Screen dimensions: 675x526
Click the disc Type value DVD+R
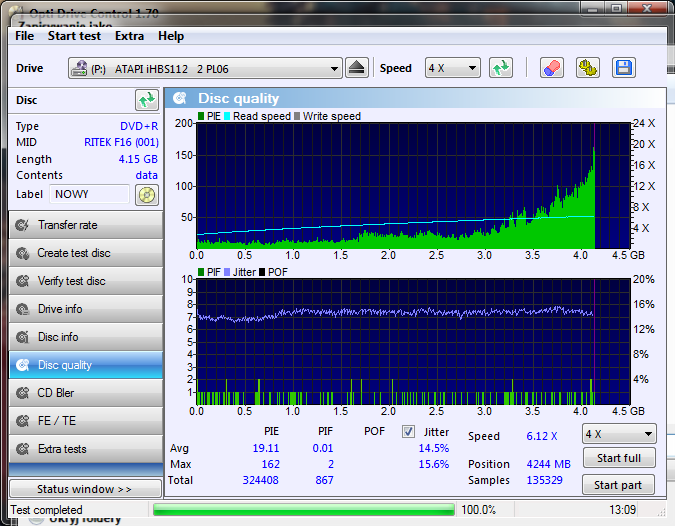point(139,126)
